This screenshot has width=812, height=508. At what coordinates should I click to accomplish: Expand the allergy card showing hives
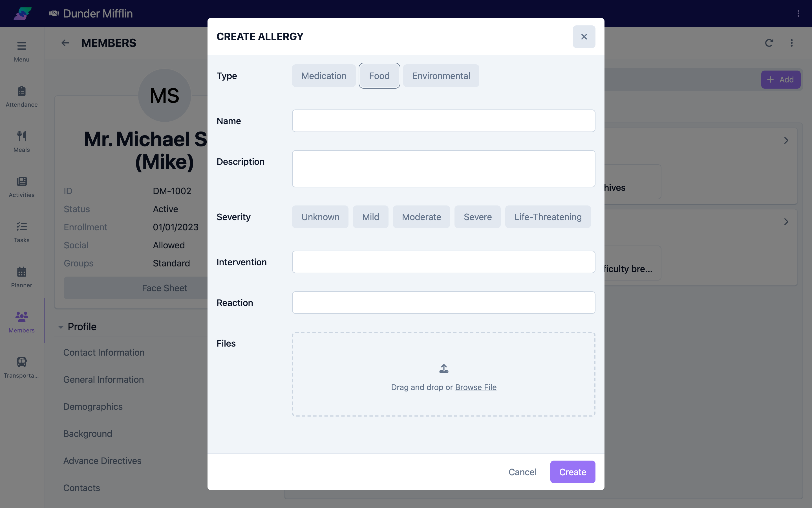(x=786, y=141)
